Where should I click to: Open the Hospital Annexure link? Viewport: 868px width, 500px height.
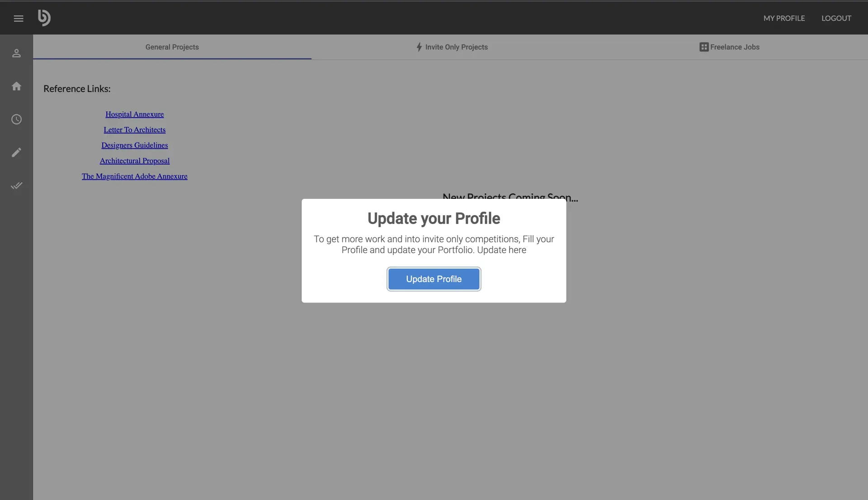pyautogui.click(x=134, y=114)
